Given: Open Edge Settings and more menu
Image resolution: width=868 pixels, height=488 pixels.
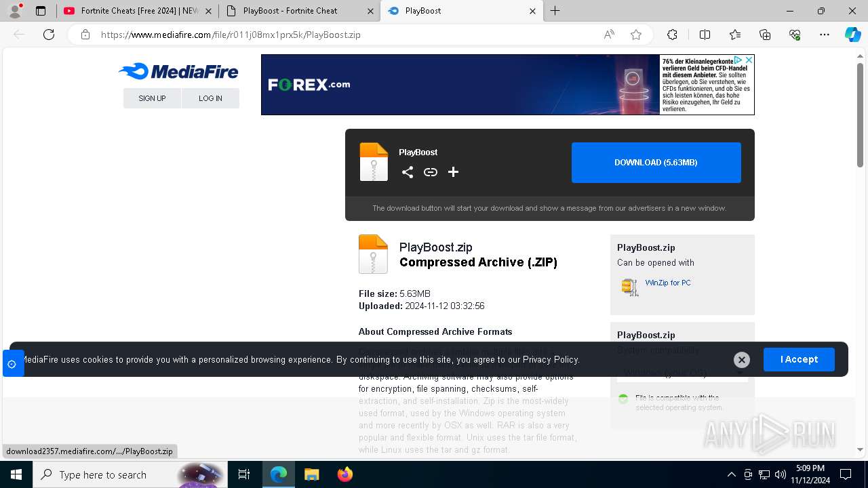Looking at the screenshot, I should (825, 35).
